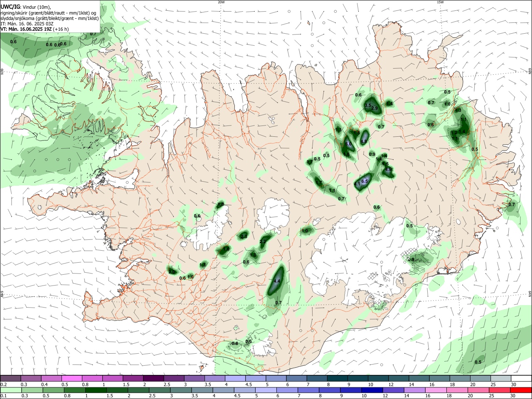Click the 3.5 precipitation value on the map
The image size is (532, 399).
point(368,106)
